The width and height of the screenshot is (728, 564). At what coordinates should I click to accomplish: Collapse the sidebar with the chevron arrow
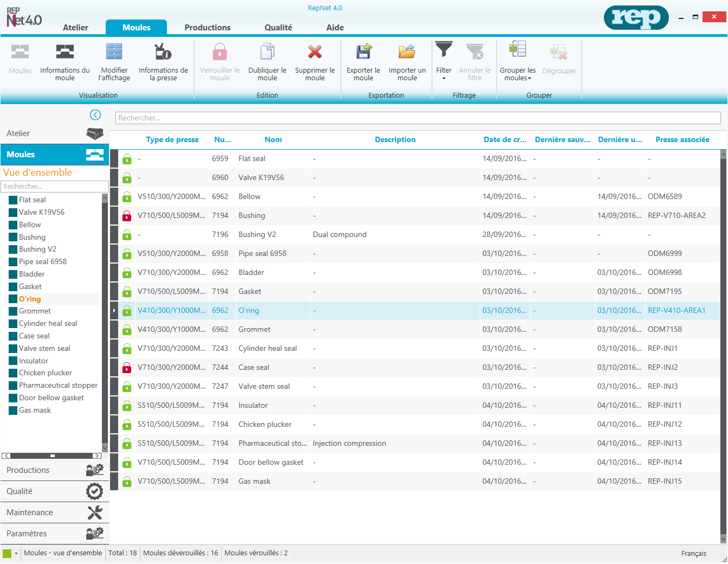tap(95, 115)
